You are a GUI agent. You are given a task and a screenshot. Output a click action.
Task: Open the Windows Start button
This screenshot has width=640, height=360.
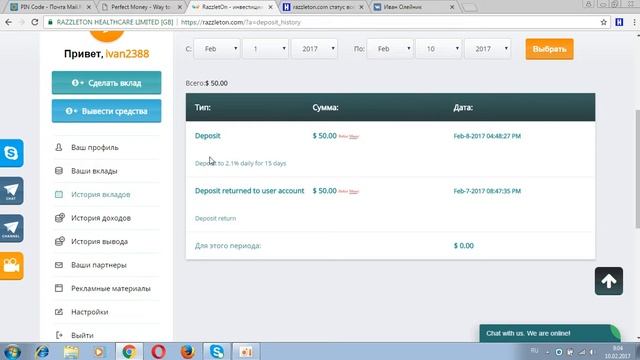pyautogui.click(x=13, y=351)
